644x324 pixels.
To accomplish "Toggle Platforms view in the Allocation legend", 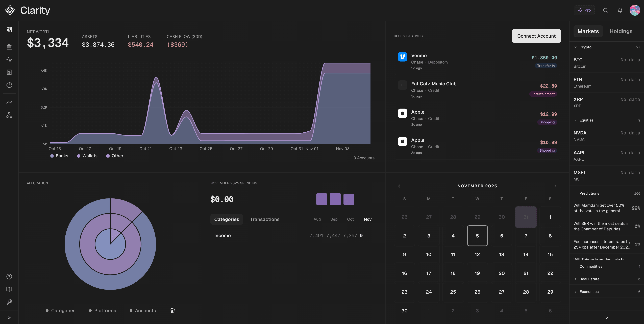I will click(x=103, y=311).
